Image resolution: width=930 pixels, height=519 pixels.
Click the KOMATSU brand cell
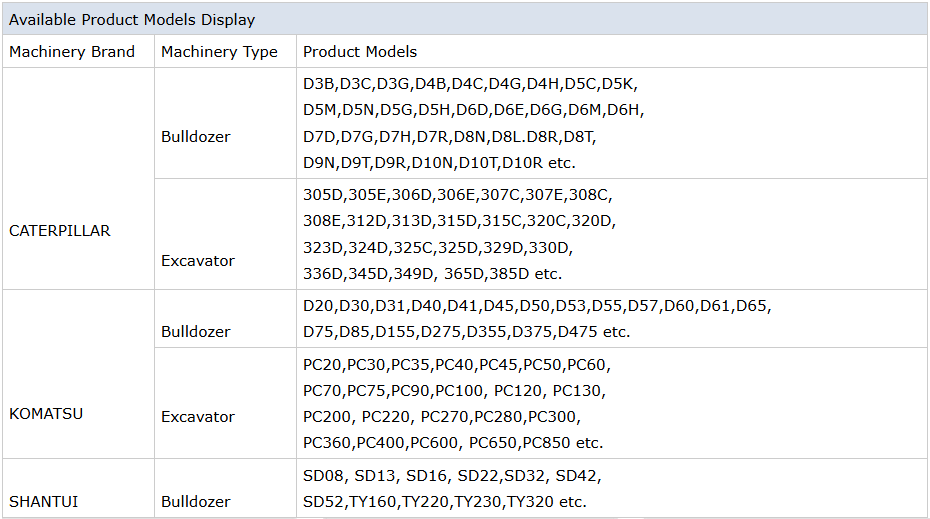point(46,414)
